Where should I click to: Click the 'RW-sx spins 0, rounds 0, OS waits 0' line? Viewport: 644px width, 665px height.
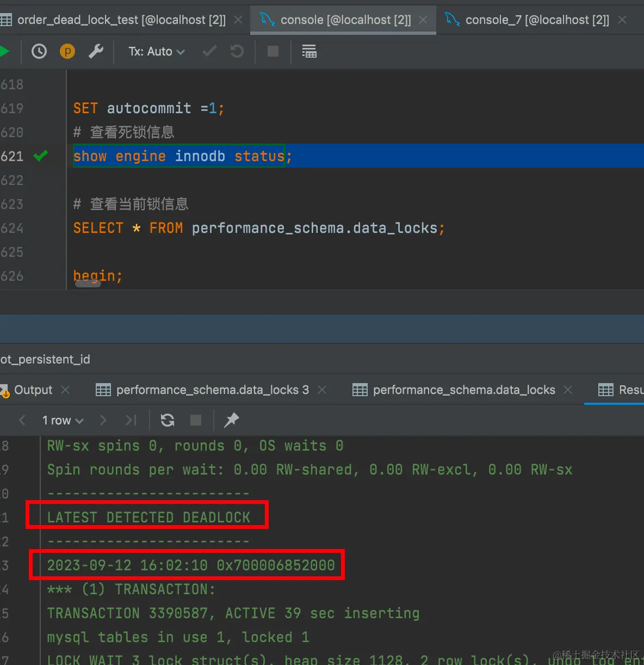pos(195,446)
